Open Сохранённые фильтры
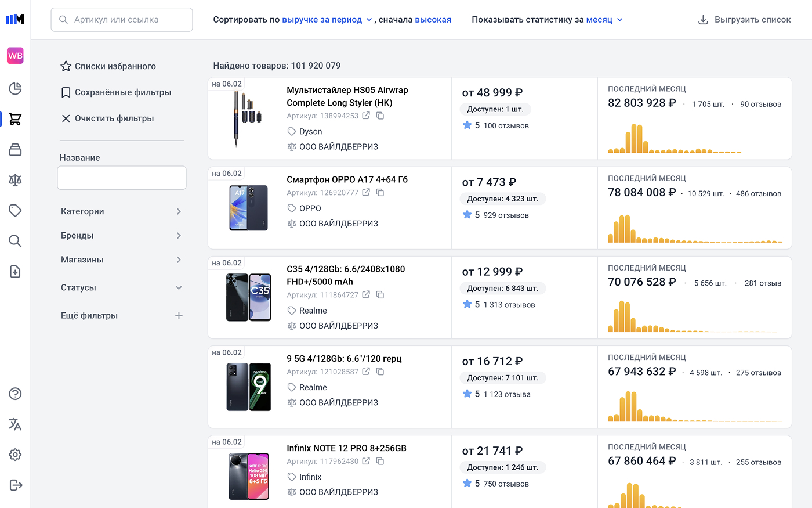This screenshot has height=508, width=812. 116,92
